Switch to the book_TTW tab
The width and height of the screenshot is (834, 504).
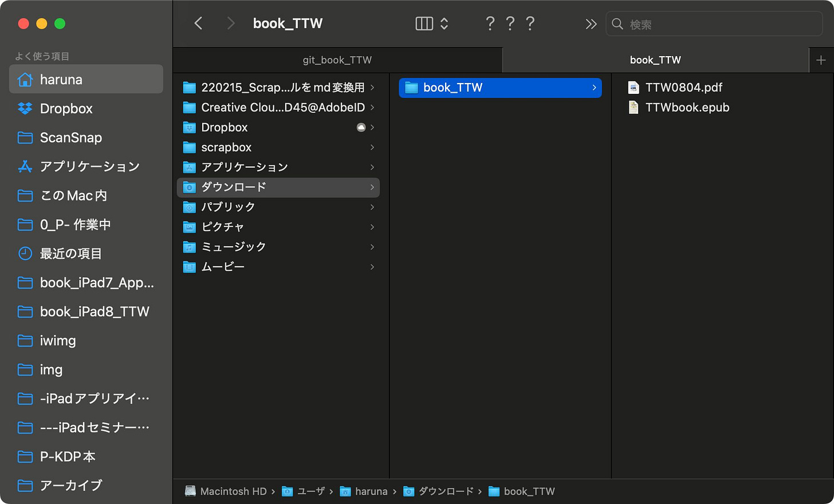[655, 60]
